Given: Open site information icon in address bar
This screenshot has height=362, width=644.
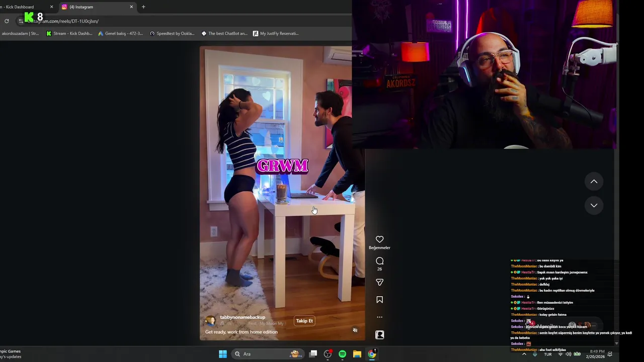Looking at the screenshot, I should [x=21, y=21].
